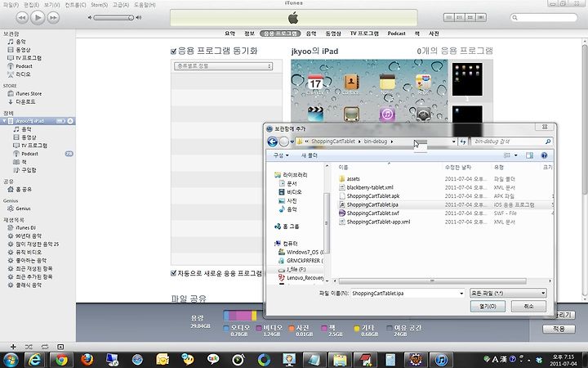Collapse the jkyoo의 iPad device tree

pyautogui.click(x=4, y=121)
